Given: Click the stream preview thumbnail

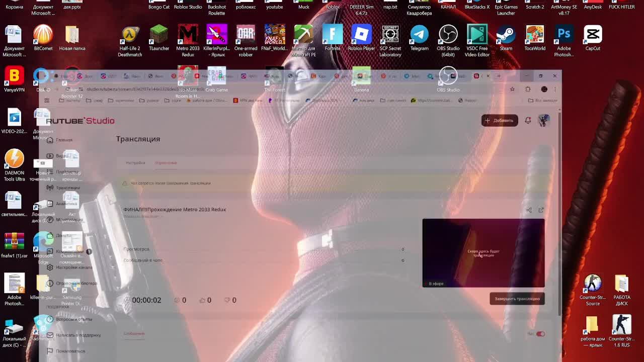Looking at the screenshot, I should point(483,253).
